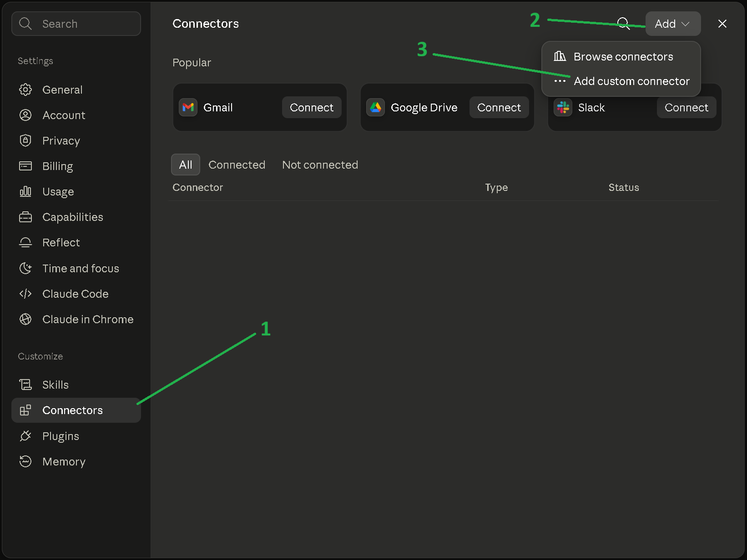747x560 pixels.
Task: Go to Skills under Customize
Action: (x=76, y=385)
